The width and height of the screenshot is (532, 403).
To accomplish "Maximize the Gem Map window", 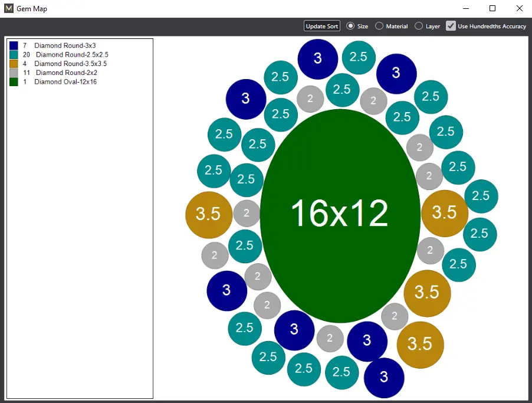I will (492, 9).
